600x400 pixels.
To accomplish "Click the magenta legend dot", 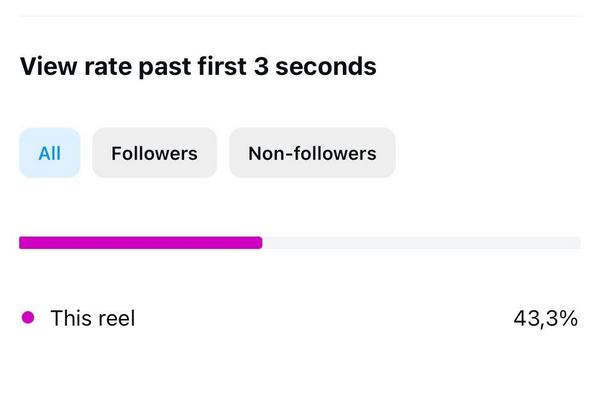I will tap(28, 318).
